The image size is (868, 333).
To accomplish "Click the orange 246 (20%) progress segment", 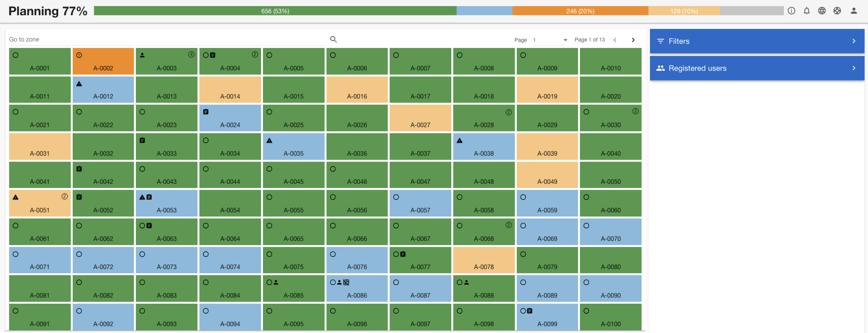I will tap(580, 11).
